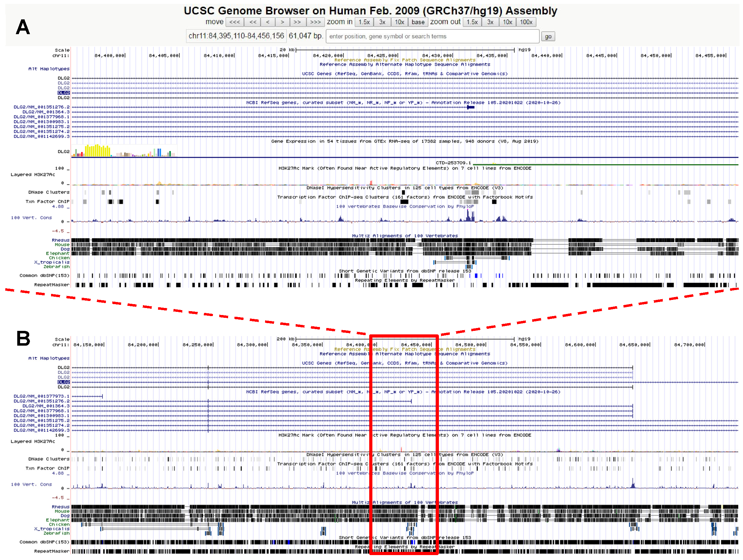Open Alt Haplotypes track in panel A

[49, 69]
